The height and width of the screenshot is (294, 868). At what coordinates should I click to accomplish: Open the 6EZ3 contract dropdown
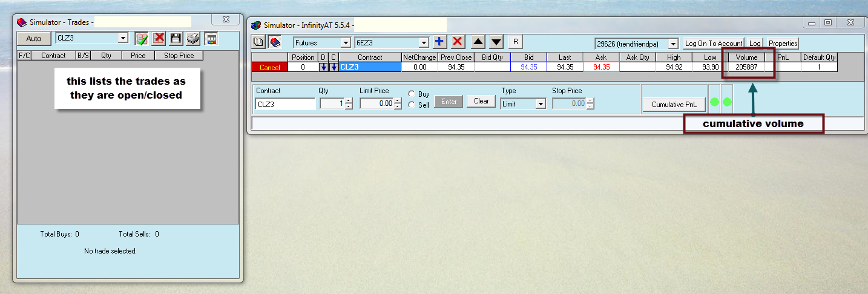click(x=424, y=43)
